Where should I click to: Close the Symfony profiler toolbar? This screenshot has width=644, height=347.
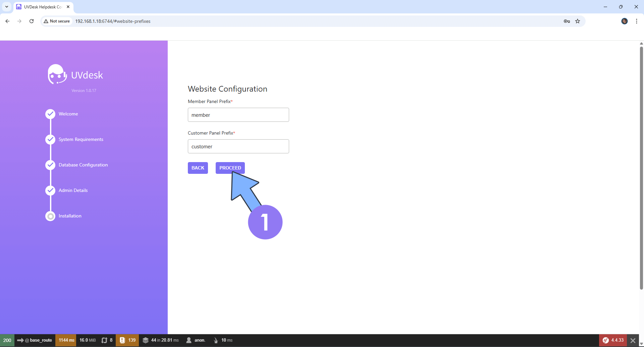(633, 340)
